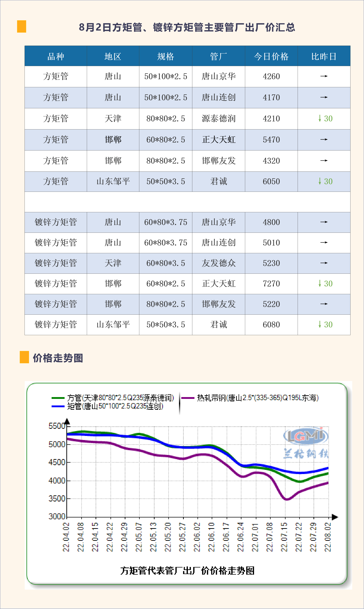Screen dimensions: 364x609
Task: Click the price 7270 cell
Action: [271, 284]
